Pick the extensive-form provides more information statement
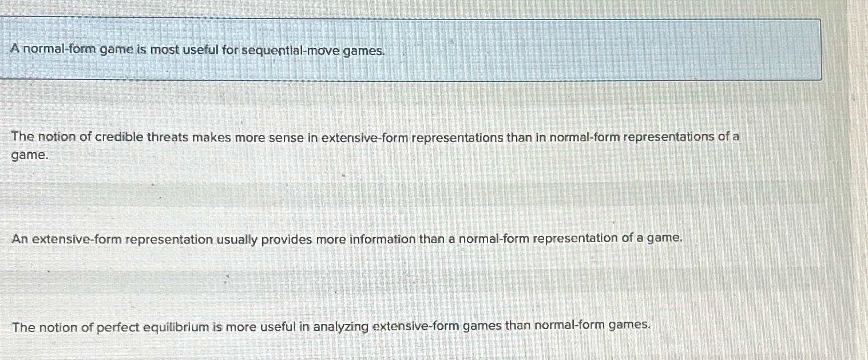The height and width of the screenshot is (360, 868). coord(346,238)
